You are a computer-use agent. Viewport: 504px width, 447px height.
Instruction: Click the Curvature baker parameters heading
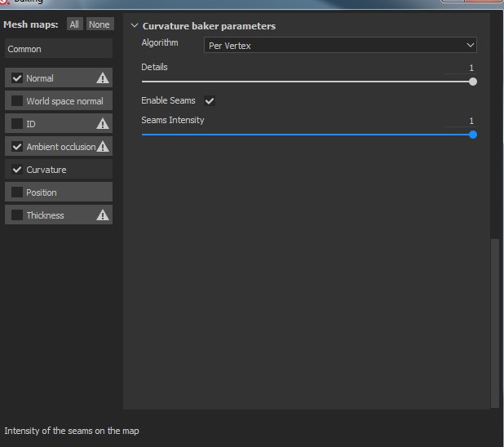(x=209, y=26)
